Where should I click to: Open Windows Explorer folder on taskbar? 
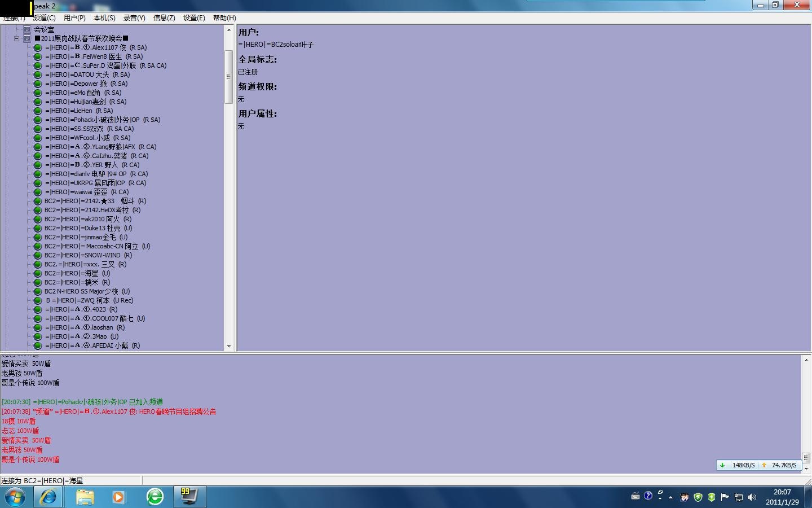[85, 497]
